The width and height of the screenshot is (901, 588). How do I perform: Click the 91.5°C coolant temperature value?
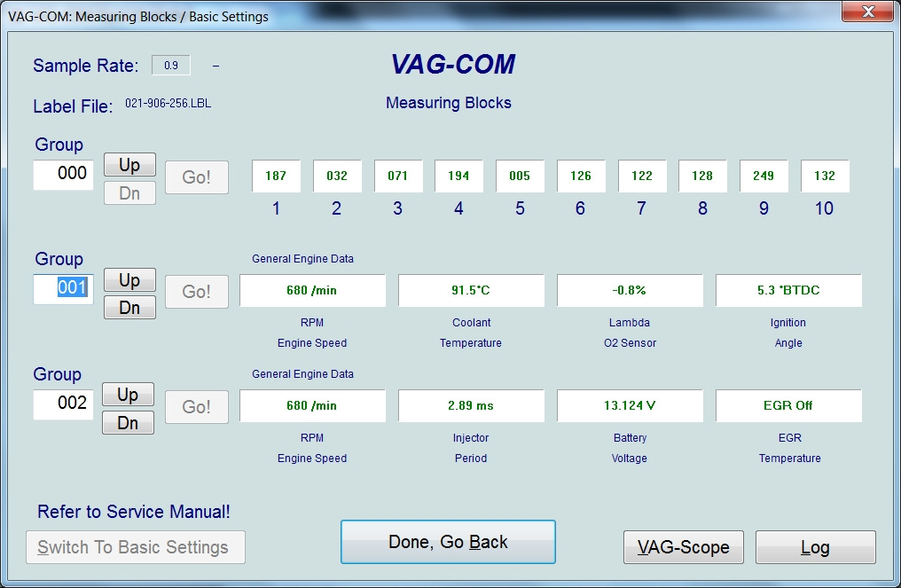[x=471, y=290]
